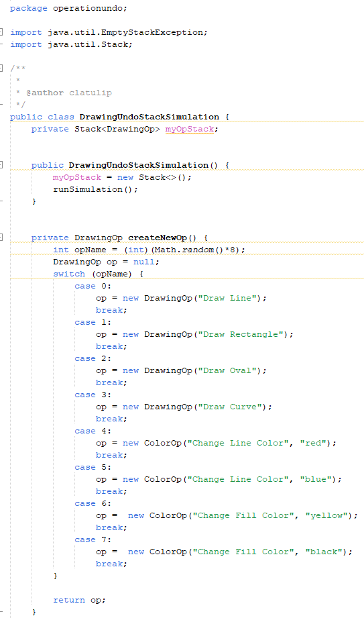Viewport: 364px width, 618px height.
Task: Click the return op statement
Action: 80,601
